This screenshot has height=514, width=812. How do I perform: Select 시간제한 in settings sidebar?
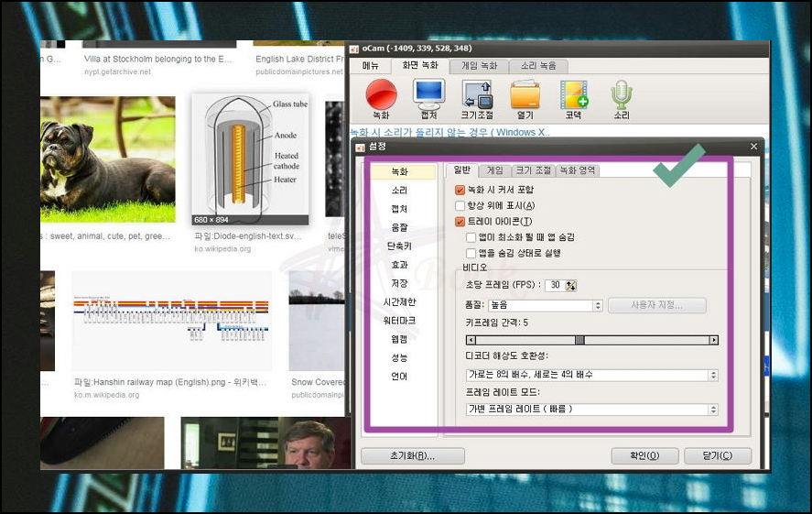click(399, 302)
